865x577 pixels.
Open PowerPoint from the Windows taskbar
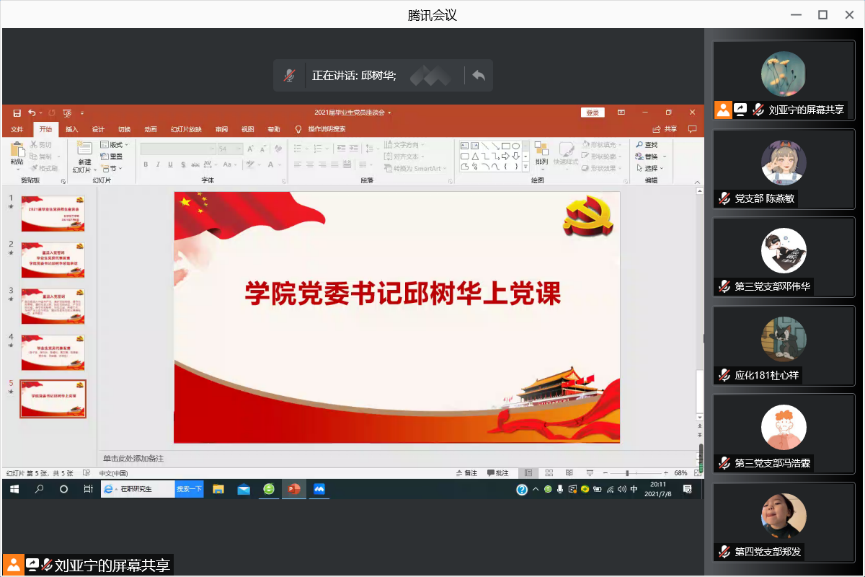294,489
